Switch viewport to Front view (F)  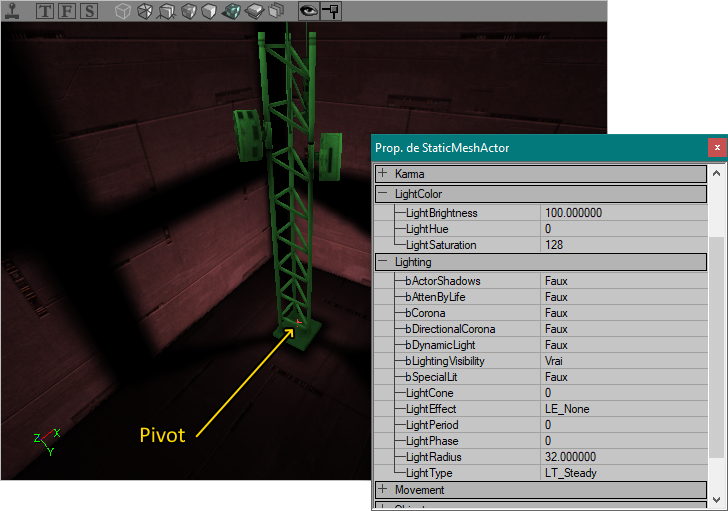click(x=67, y=12)
